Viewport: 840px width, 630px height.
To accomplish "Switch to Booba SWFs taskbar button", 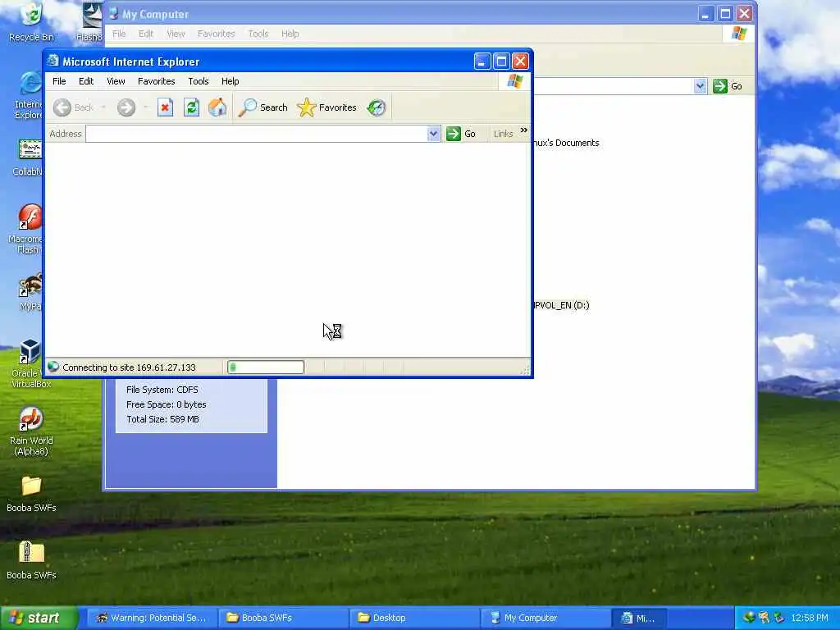I will [x=284, y=618].
